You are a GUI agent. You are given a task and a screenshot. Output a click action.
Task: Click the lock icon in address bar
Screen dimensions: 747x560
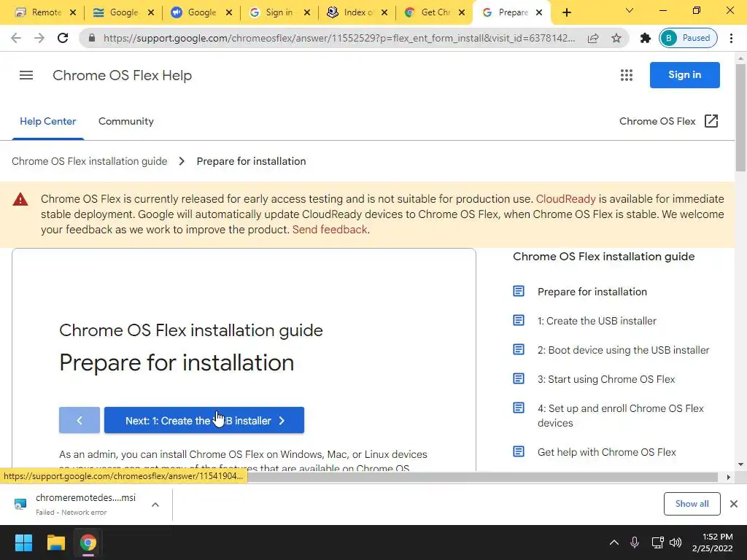pos(92,38)
